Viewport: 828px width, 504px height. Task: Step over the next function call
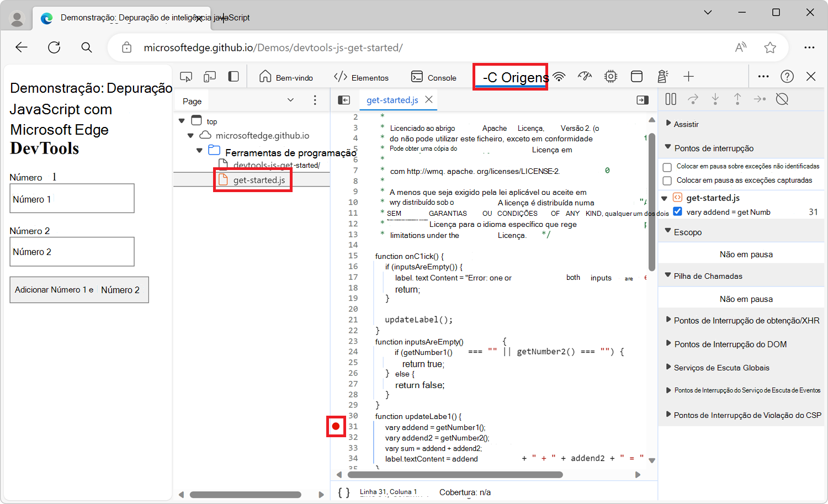[x=693, y=99]
